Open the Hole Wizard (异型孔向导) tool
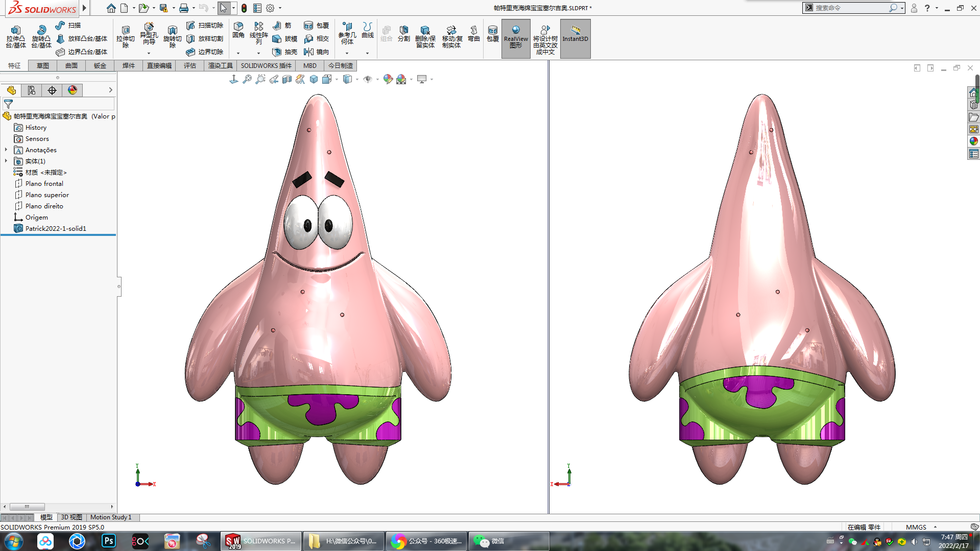The width and height of the screenshot is (980, 551). (149, 34)
